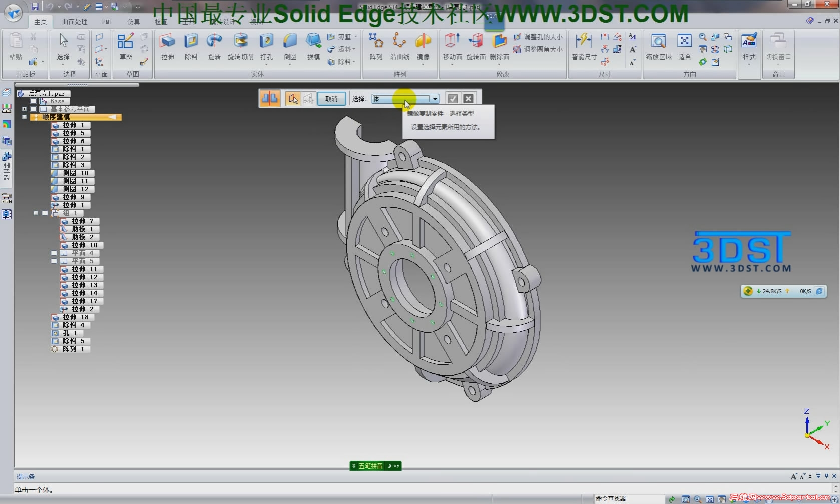Click the select body step icon in command bar

coord(293,99)
